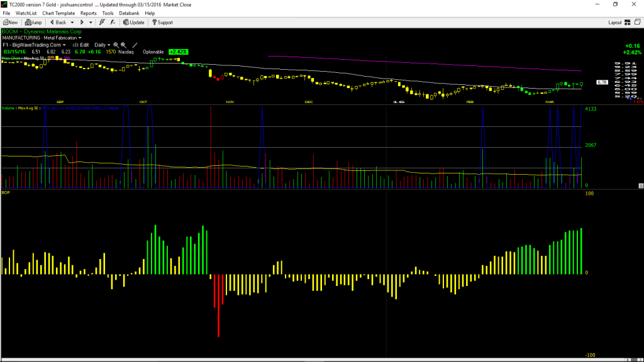Click the first magnifier zoom icon
The width and height of the screenshot is (644, 362).
[116, 45]
